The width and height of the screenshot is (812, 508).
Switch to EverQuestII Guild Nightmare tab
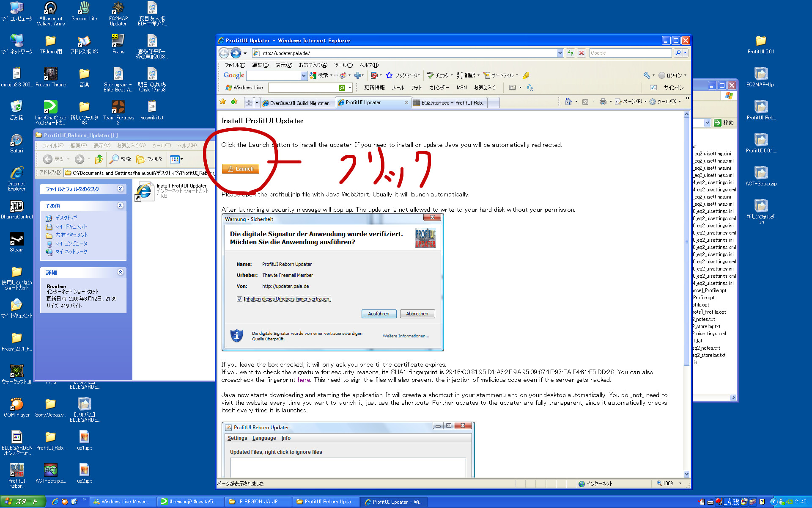(x=298, y=103)
